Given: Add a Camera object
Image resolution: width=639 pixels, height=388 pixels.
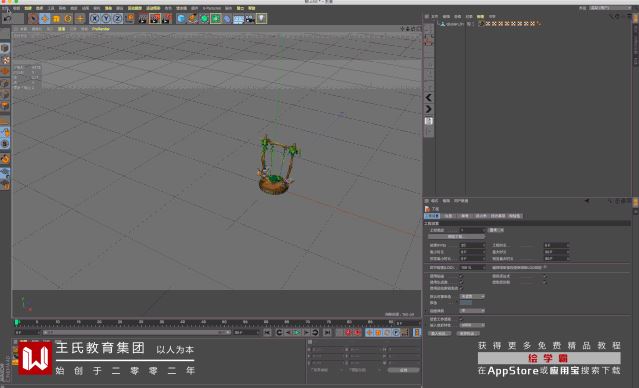Looking at the screenshot, I should [x=250, y=18].
